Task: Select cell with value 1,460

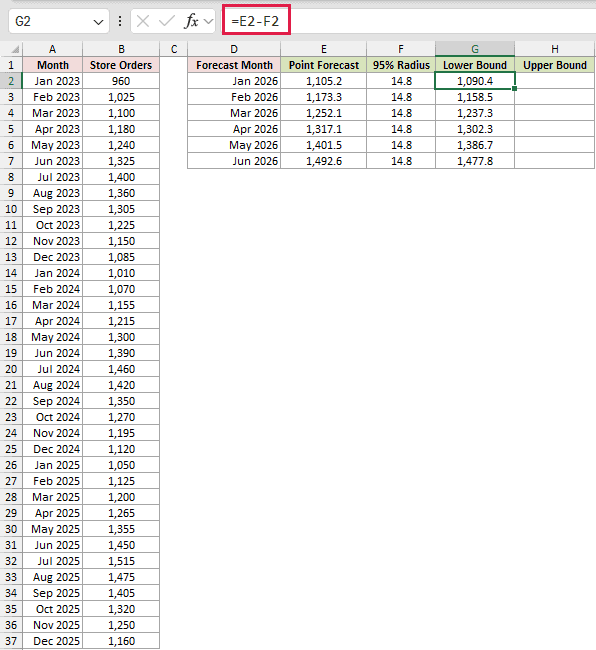Action: [x=121, y=369]
